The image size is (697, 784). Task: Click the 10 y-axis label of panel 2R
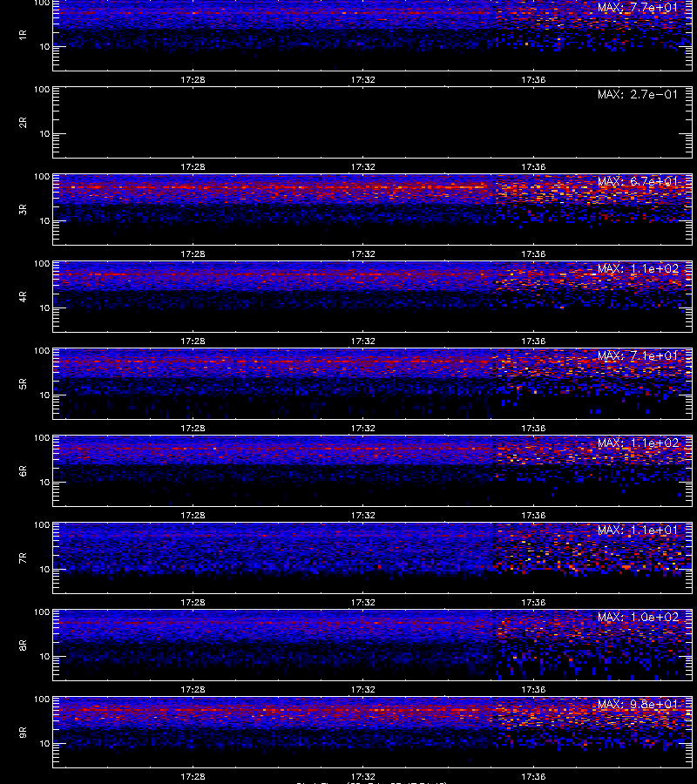tap(44, 133)
